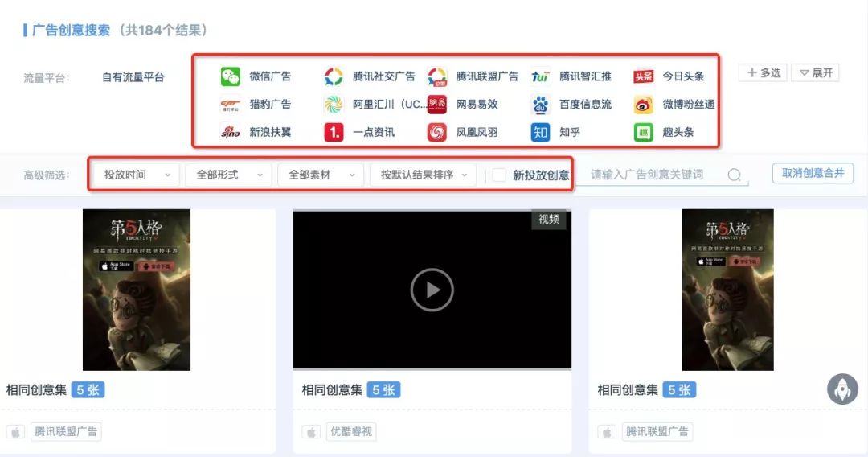Select the Toutiao (今日头条) icon

point(643,76)
